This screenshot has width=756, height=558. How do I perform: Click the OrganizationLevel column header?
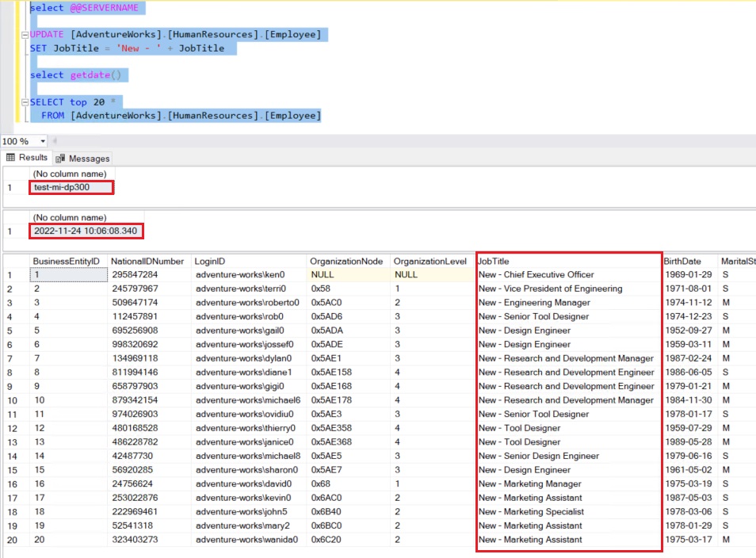point(430,262)
